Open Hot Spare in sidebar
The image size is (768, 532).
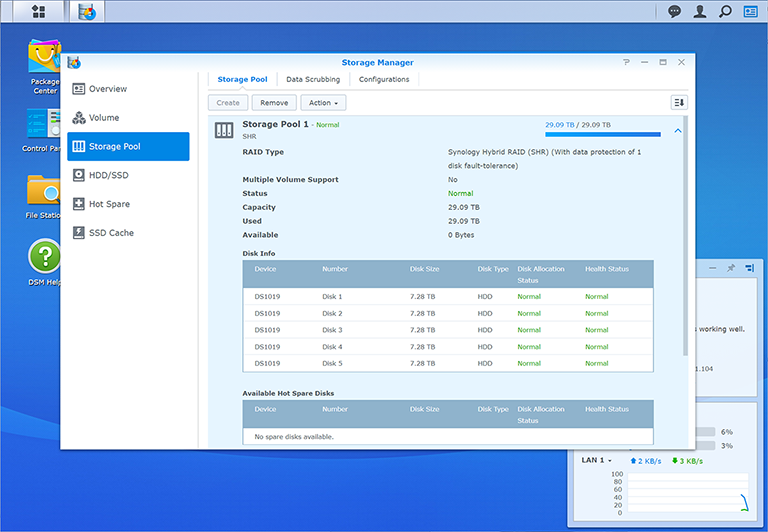[128, 204]
